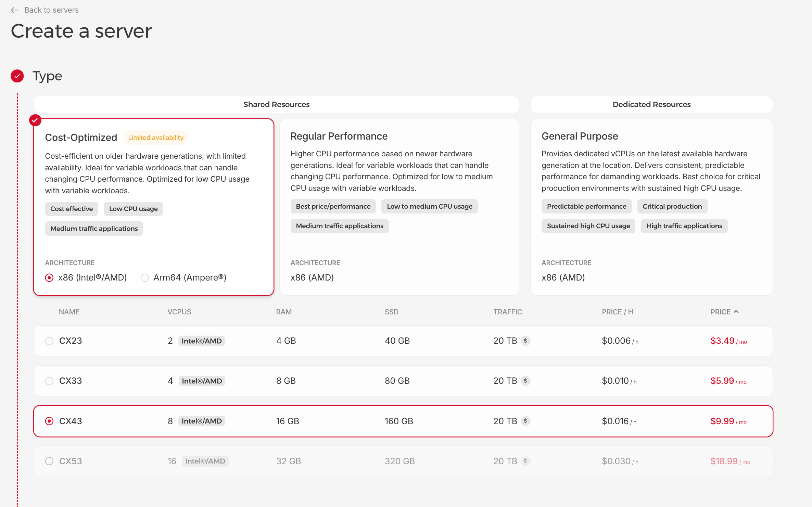Click the dollar icon in CX23 traffic
812x507 pixels.
[525, 341]
